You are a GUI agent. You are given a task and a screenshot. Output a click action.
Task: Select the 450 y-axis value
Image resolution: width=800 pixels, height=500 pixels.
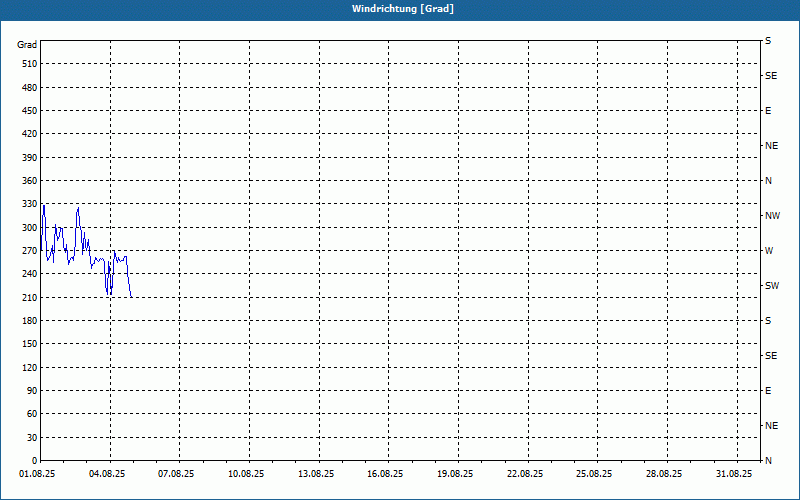point(30,111)
